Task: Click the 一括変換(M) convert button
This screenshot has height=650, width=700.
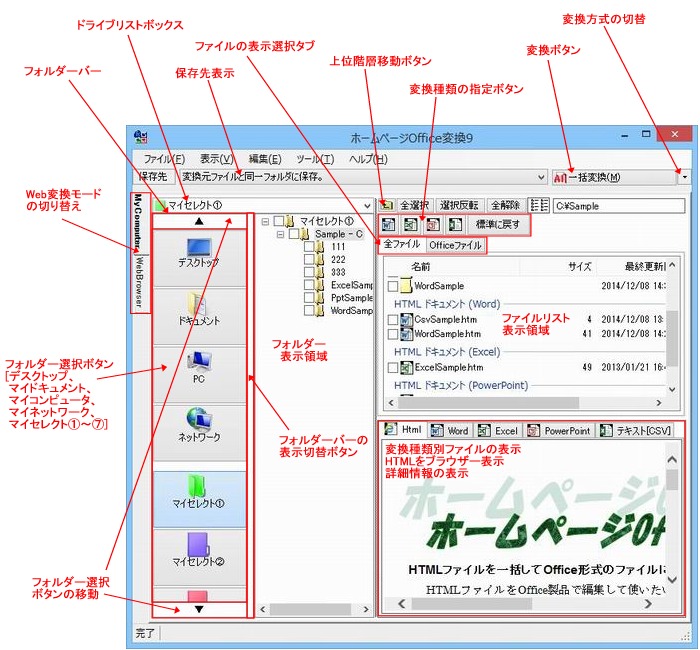Action: 615,177
